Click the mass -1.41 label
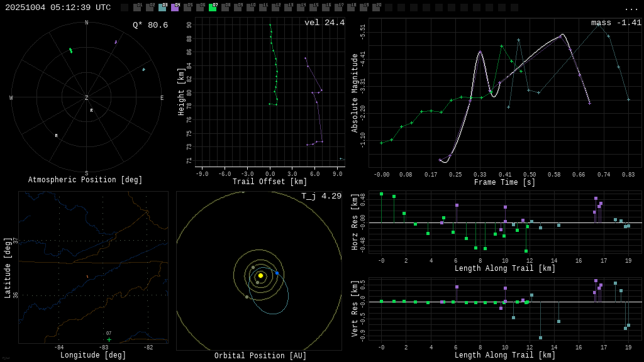 [616, 23]
